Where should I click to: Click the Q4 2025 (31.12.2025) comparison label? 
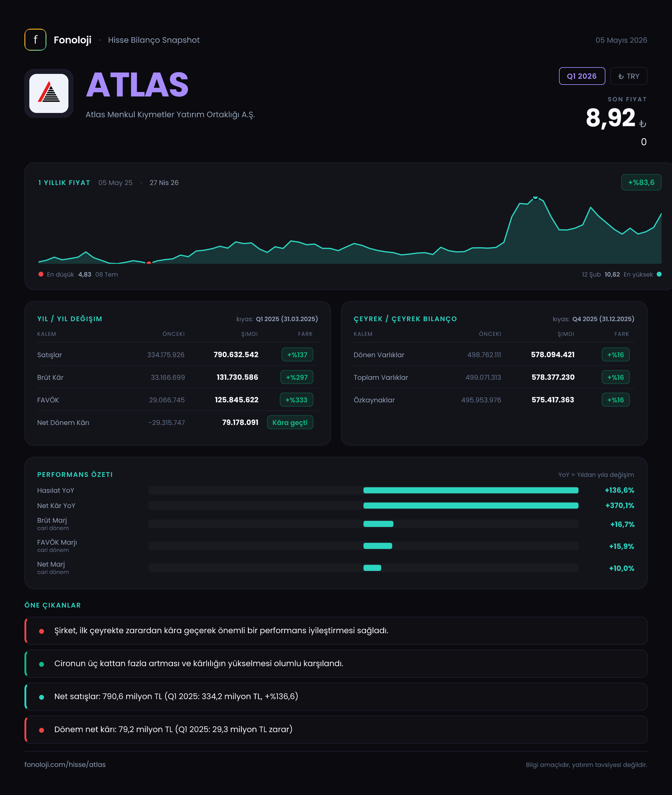coord(604,319)
